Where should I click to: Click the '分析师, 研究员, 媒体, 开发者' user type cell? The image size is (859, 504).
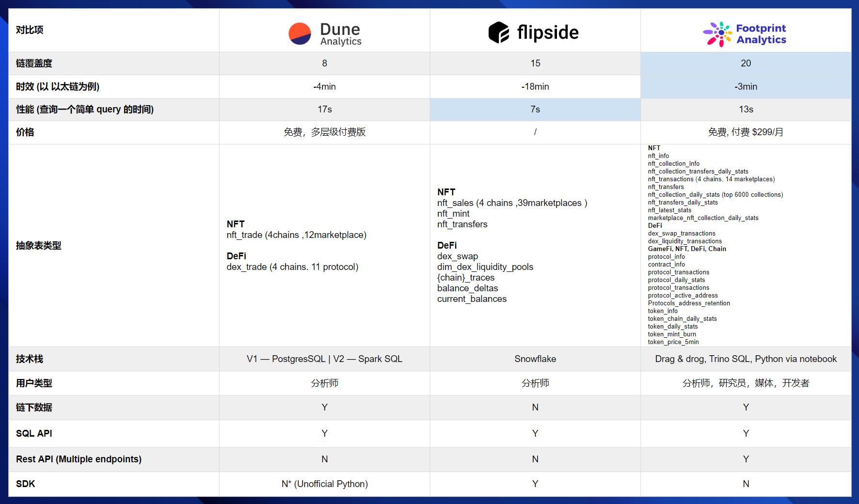pyautogui.click(x=746, y=383)
